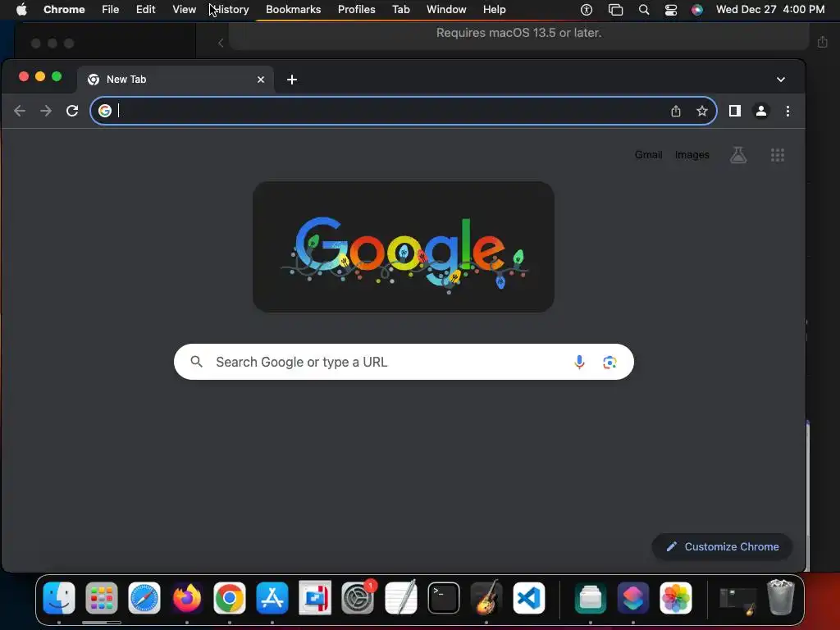The image size is (840, 630).
Task: Click the Chrome icon in the Dock
Action: (x=230, y=598)
